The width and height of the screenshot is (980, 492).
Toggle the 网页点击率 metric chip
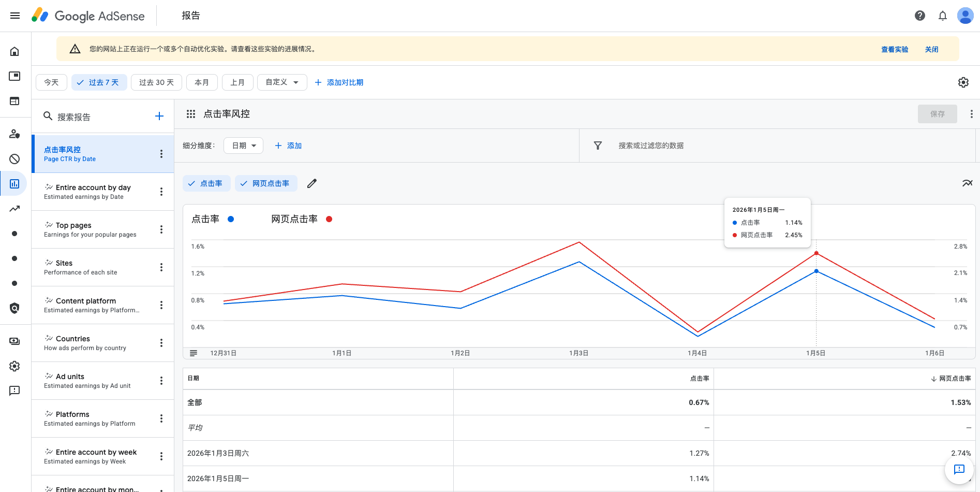266,183
